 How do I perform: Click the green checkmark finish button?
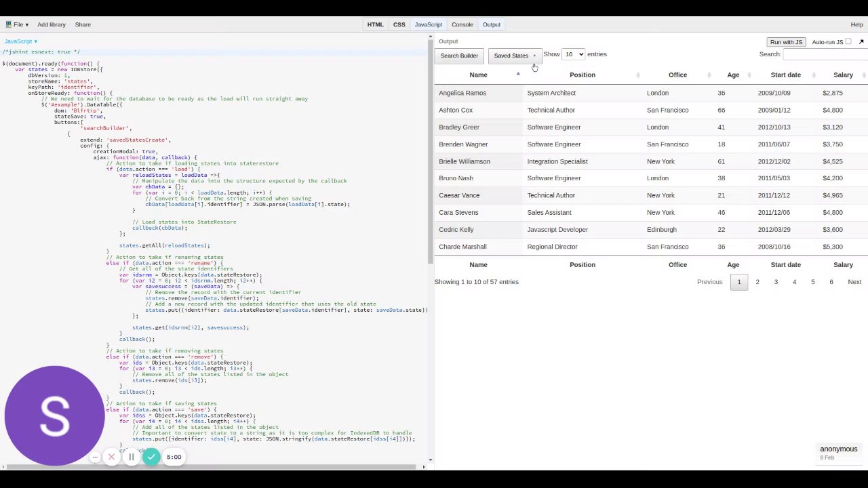(151, 457)
